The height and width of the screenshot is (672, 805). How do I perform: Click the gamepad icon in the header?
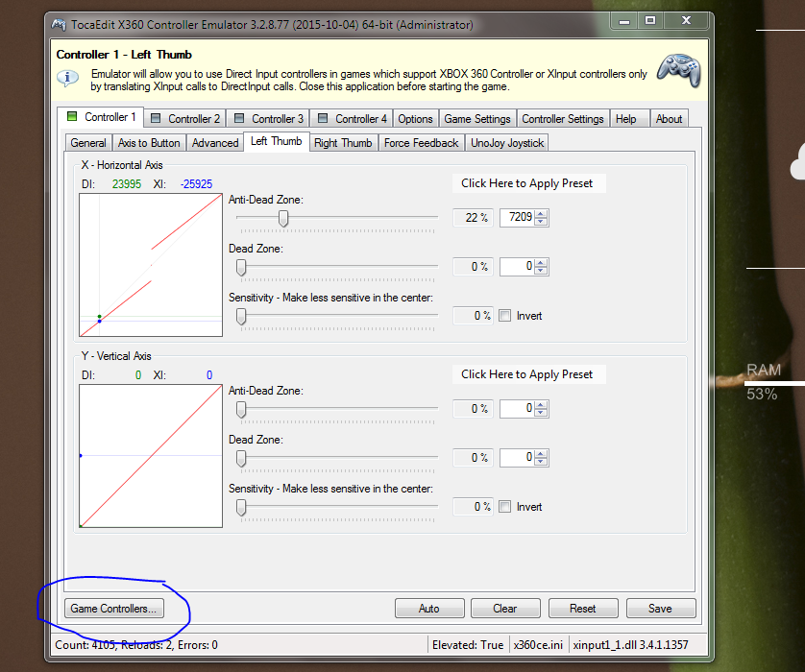[x=679, y=70]
